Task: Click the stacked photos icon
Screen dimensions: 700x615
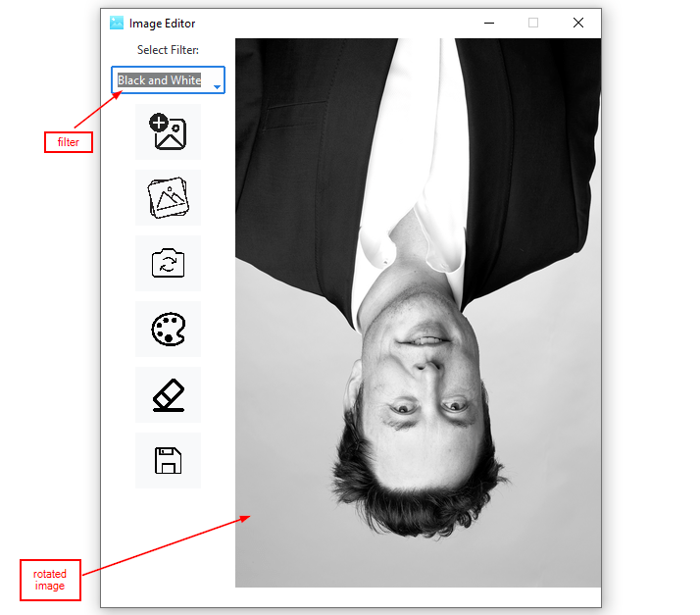Action: (x=168, y=198)
